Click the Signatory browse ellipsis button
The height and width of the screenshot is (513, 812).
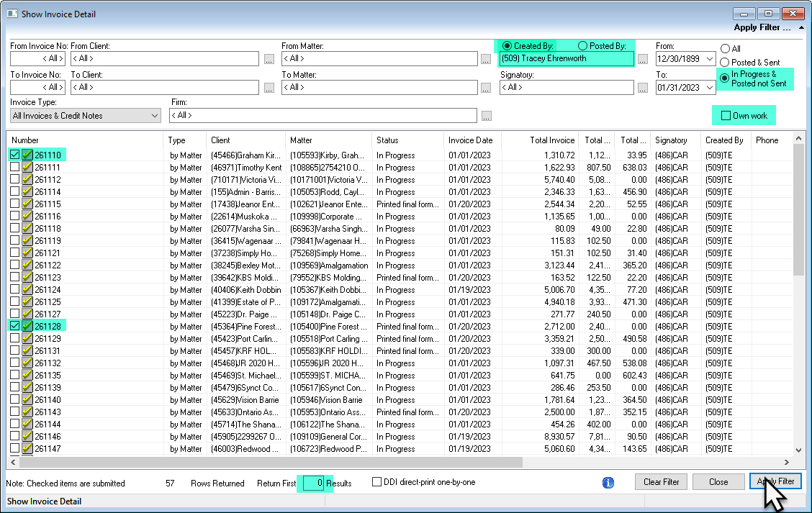pyautogui.click(x=643, y=88)
